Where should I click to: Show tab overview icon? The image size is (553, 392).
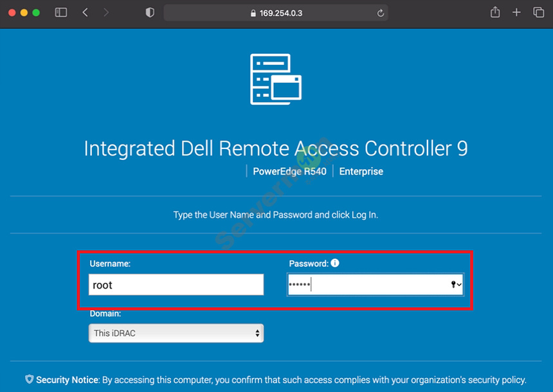point(539,13)
